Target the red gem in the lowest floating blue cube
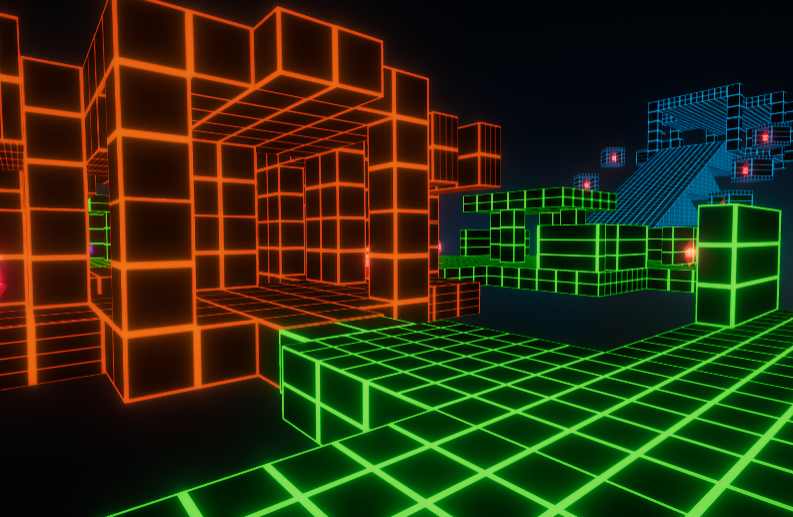Screen dimensions: 793x517 click(587, 185)
